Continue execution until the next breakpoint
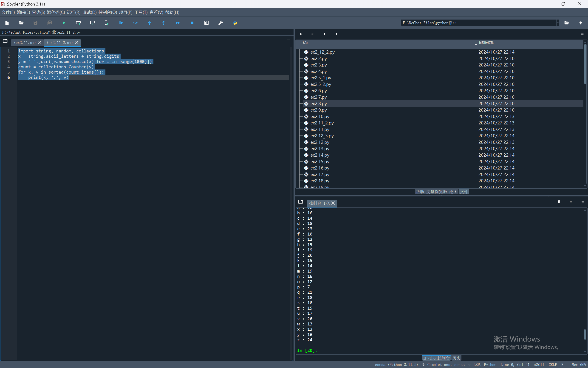This screenshot has height=368, width=588. coord(178,23)
